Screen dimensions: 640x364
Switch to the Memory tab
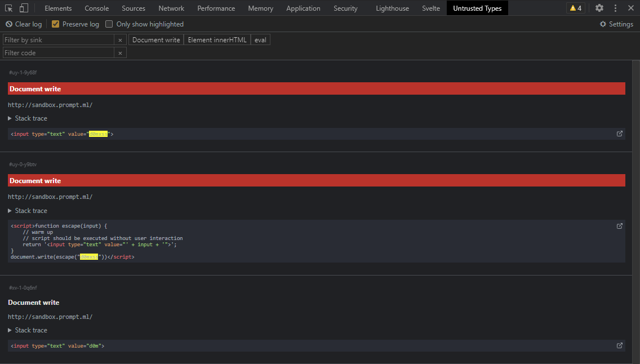pyautogui.click(x=260, y=8)
